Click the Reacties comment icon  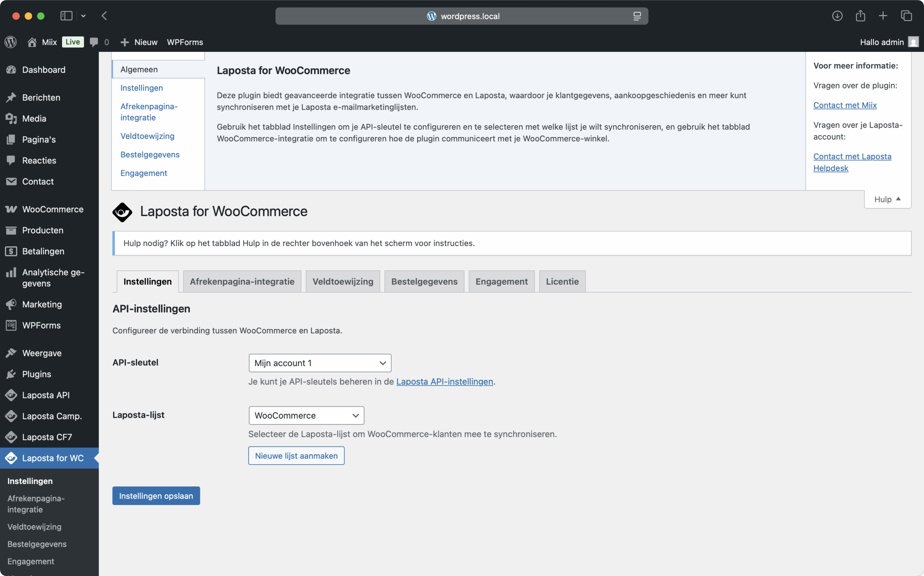coord(11,161)
